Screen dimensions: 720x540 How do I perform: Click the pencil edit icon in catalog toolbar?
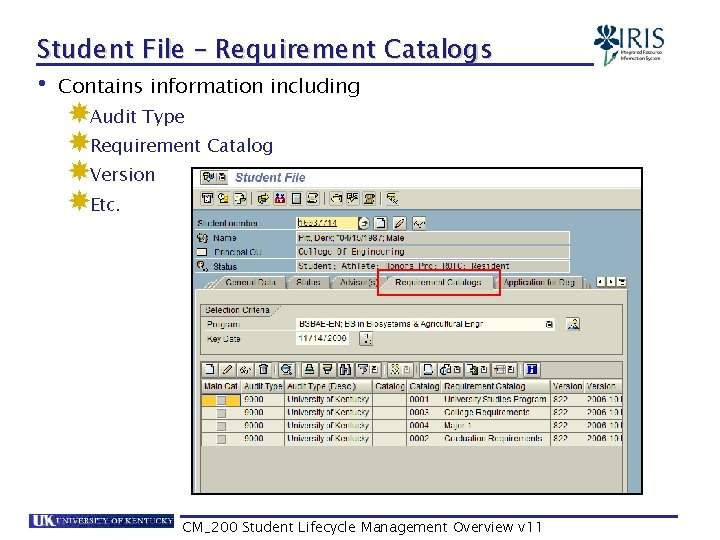[x=227, y=369]
